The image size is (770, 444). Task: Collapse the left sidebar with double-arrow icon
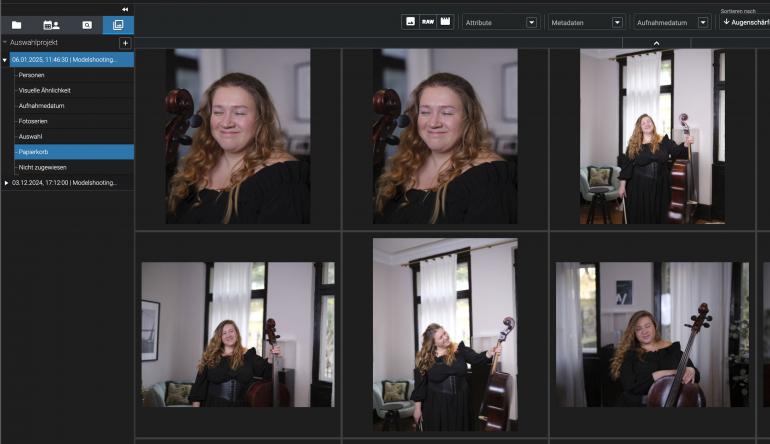[125, 9]
